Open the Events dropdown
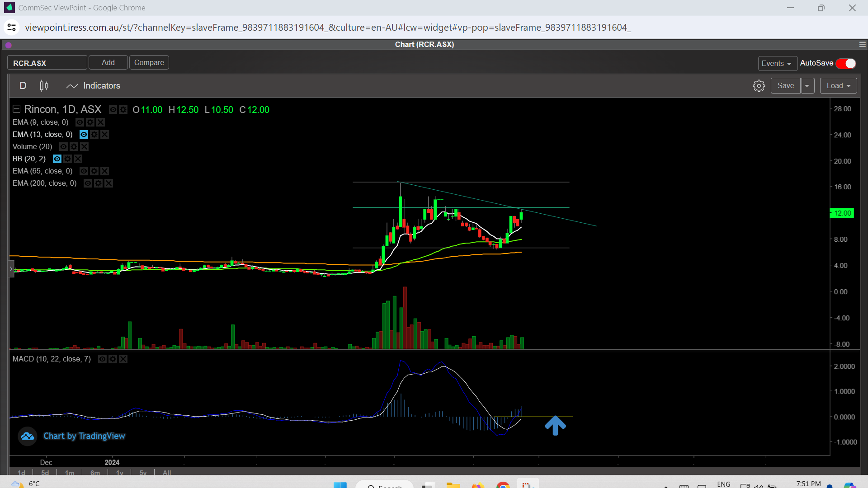This screenshot has height=488, width=868. [x=777, y=64]
